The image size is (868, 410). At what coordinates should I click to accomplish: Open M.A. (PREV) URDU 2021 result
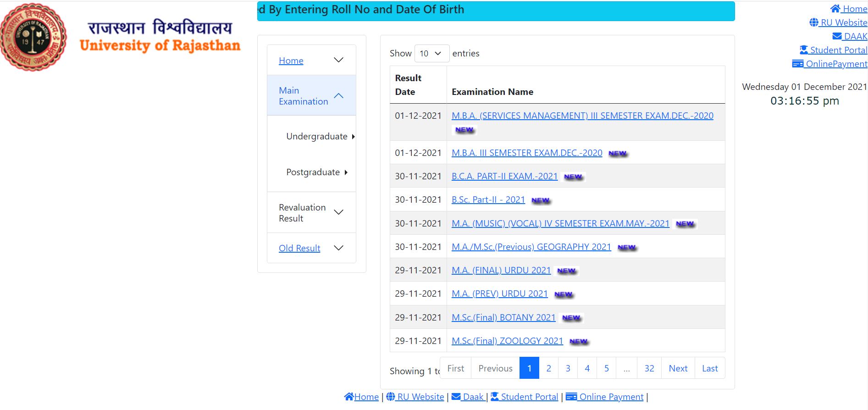(499, 294)
